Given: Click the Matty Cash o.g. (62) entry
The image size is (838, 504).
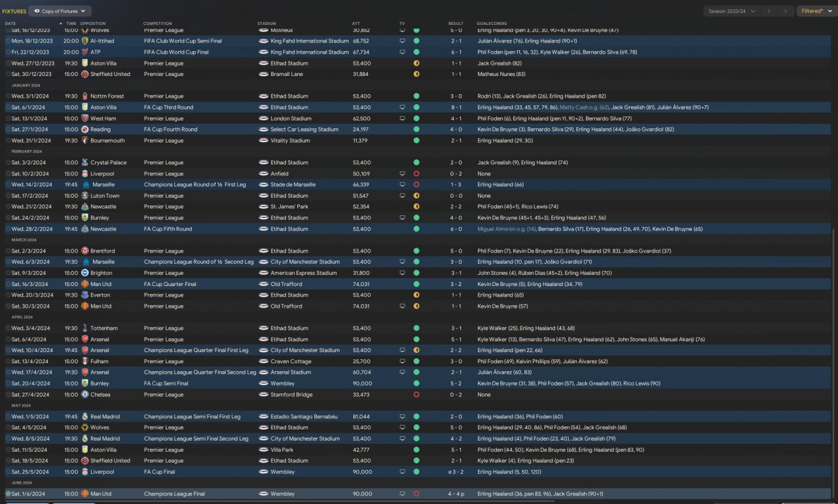Looking at the screenshot, I should point(584,107).
